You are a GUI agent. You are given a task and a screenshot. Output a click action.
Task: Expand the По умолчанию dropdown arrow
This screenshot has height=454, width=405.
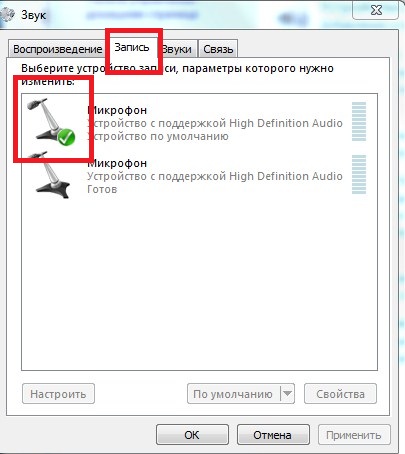pos(287,394)
